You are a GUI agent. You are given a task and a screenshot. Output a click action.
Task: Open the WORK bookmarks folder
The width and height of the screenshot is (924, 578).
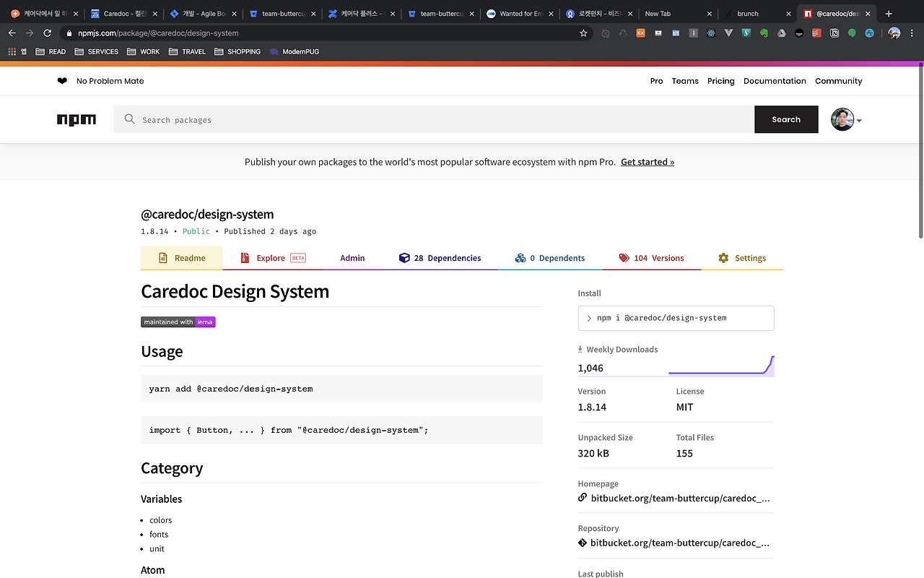coord(143,52)
